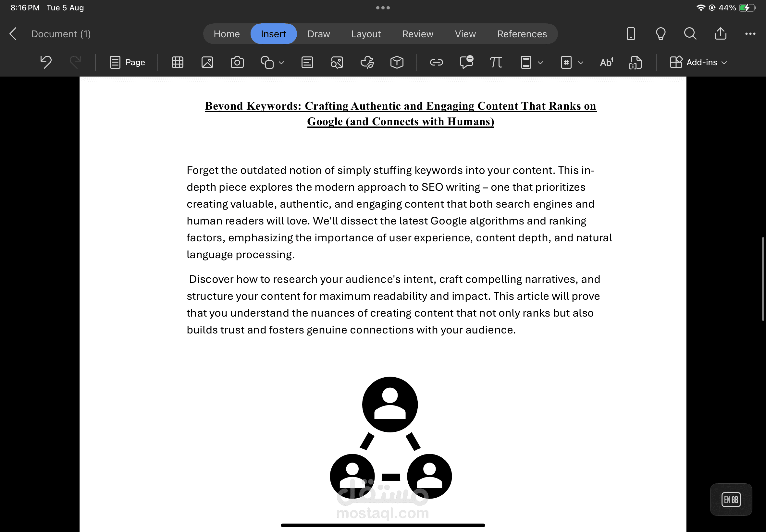Open the Shapes gallery
Viewport: 766px width, 532px height.
point(267,62)
